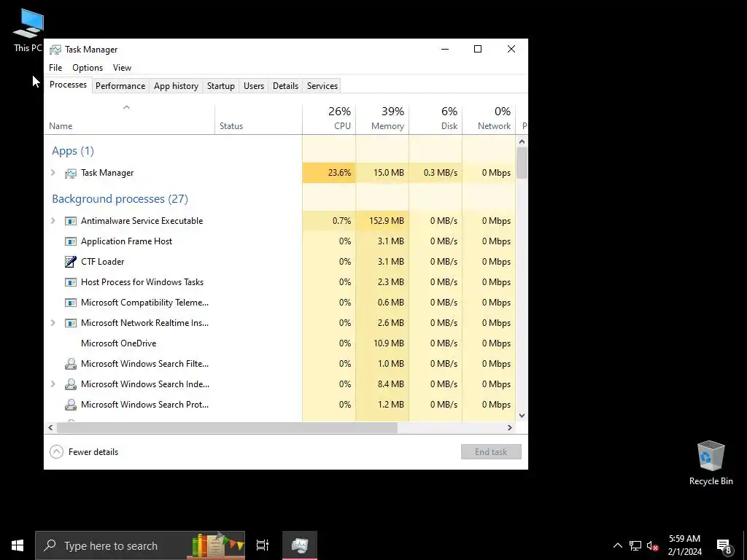747x560 pixels.
Task: Open the View menu
Action: click(122, 68)
